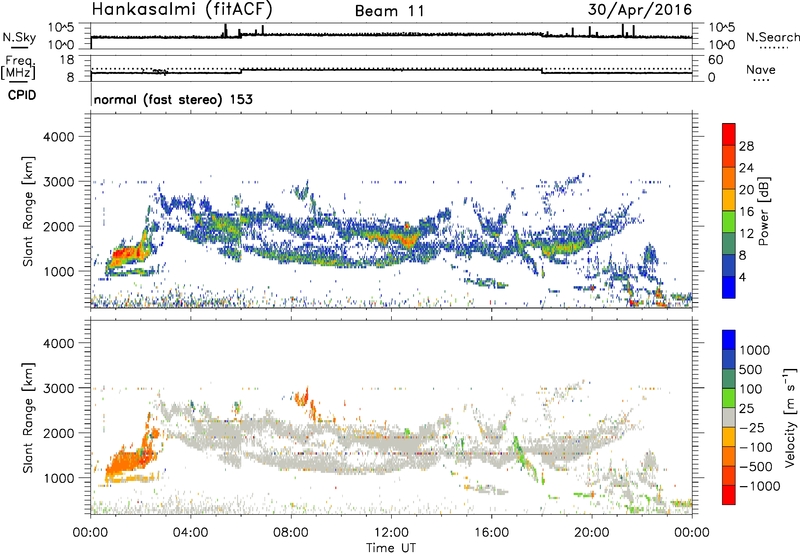Click the CPID label
The height and width of the screenshot is (554, 800).
(22, 95)
